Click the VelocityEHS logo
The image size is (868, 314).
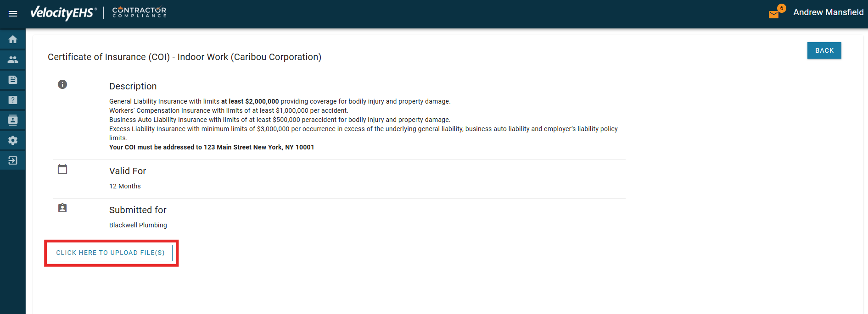63,13
